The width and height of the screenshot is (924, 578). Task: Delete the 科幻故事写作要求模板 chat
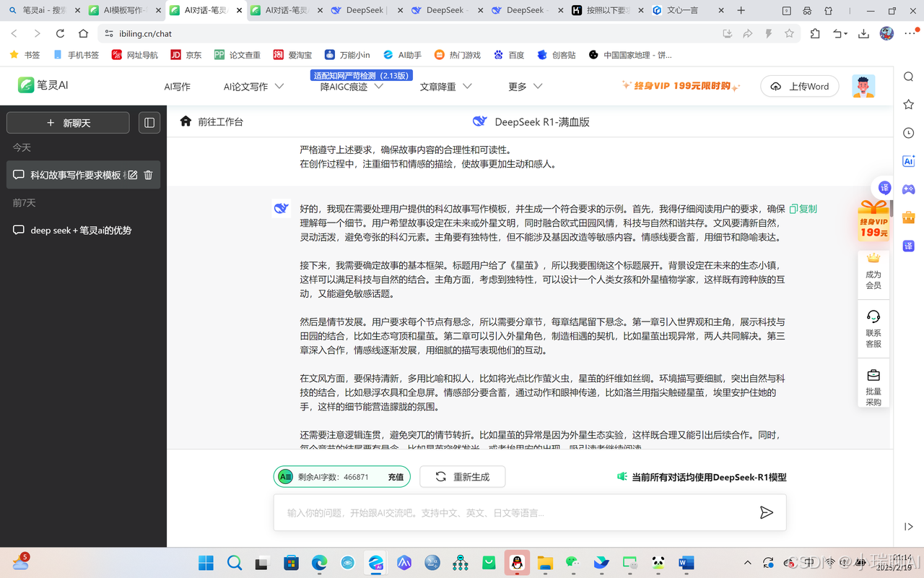(148, 175)
